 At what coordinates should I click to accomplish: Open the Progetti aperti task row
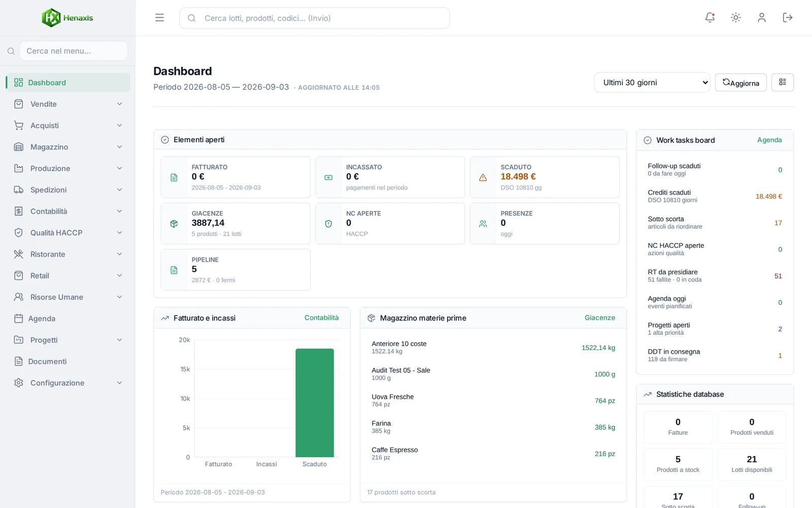click(x=715, y=329)
